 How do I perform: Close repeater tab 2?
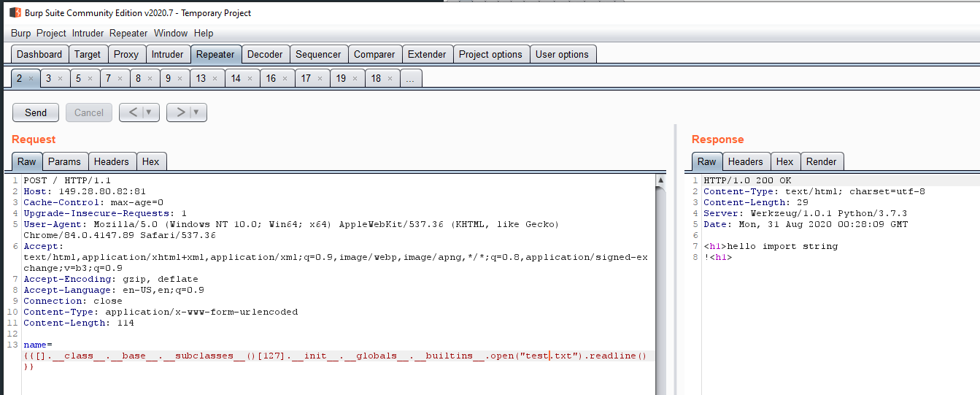coord(31,79)
